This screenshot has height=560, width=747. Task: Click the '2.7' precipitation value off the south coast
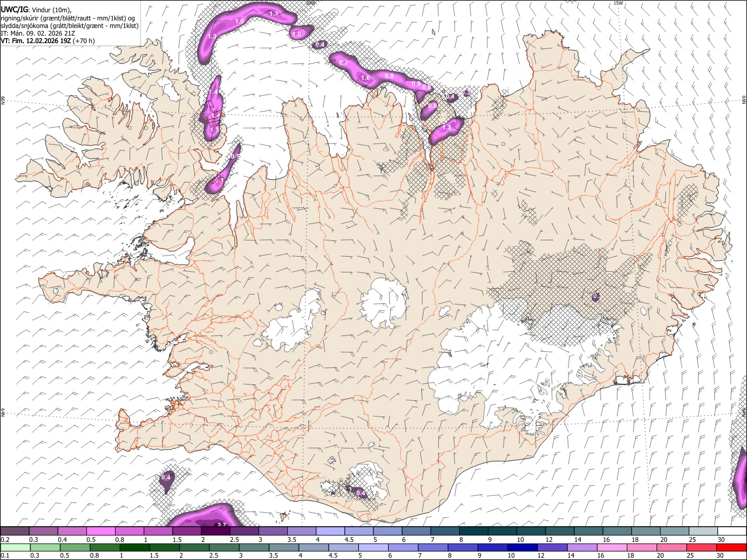222,525
